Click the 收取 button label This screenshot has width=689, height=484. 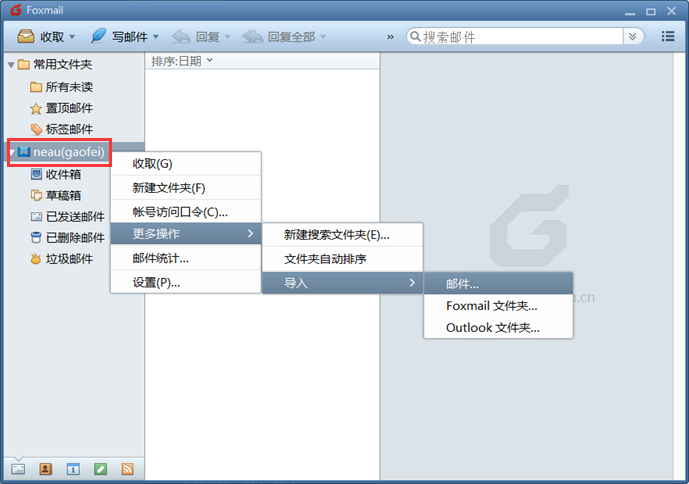pos(52,37)
